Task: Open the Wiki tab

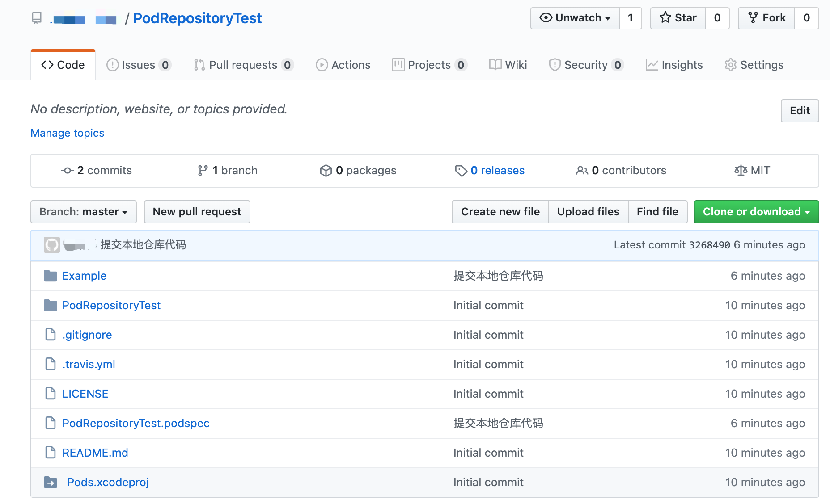Action: (x=508, y=65)
